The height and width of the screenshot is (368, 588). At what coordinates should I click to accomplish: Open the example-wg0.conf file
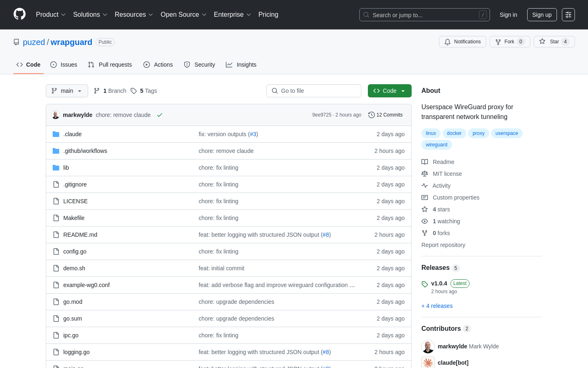pyautogui.click(x=86, y=285)
